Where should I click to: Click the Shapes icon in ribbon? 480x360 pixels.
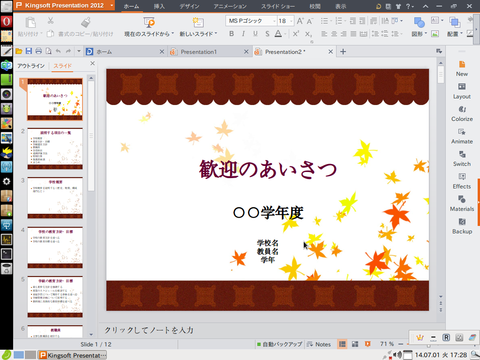pos(419,22)
